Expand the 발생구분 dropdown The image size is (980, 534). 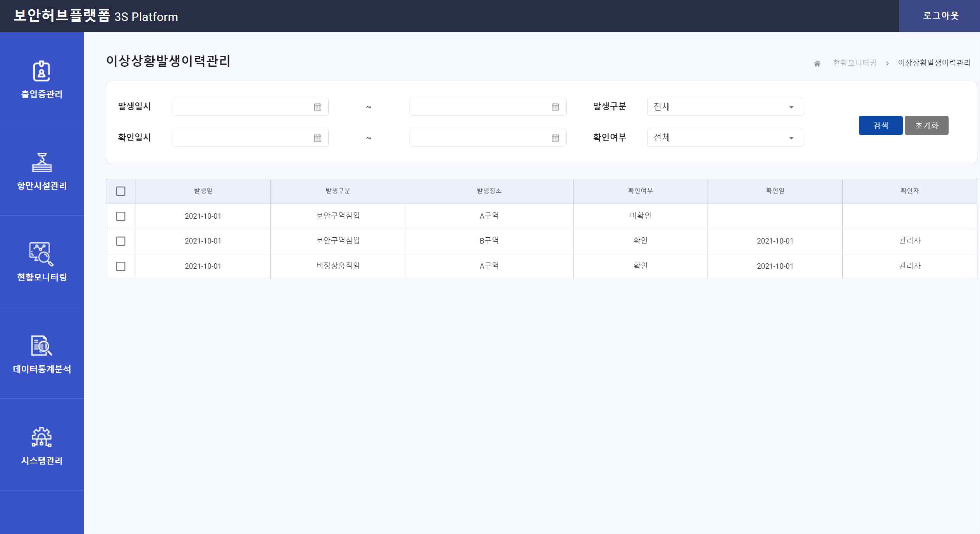coord(725,107)
